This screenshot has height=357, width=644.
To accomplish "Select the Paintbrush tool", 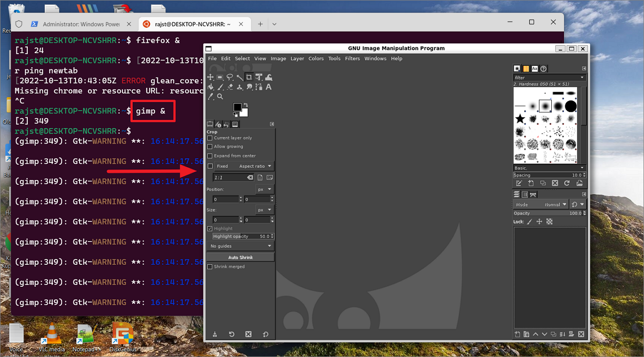I will [x=220, y=87].
